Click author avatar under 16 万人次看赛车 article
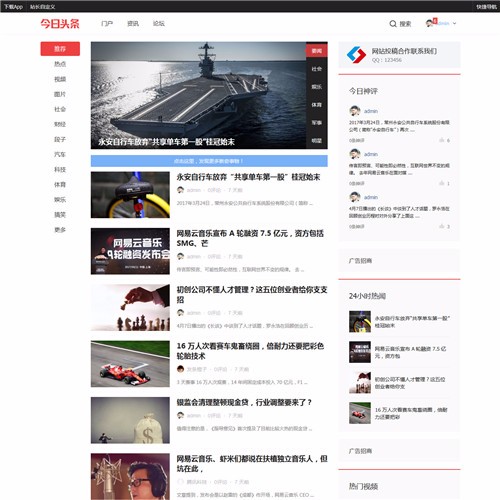The width and height of the screenshot is (500, 500). (x=180, y=369)
